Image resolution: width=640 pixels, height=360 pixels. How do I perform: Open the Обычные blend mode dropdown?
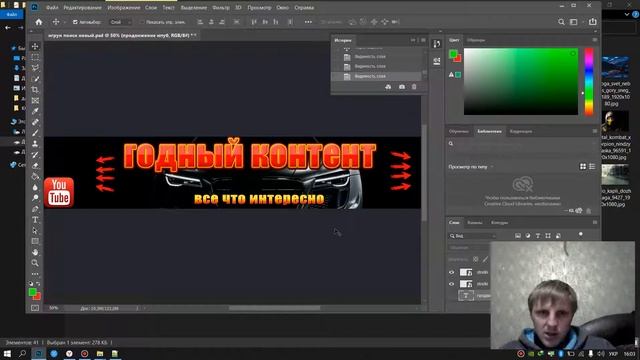pyautogui.click(x=469, y=248)
